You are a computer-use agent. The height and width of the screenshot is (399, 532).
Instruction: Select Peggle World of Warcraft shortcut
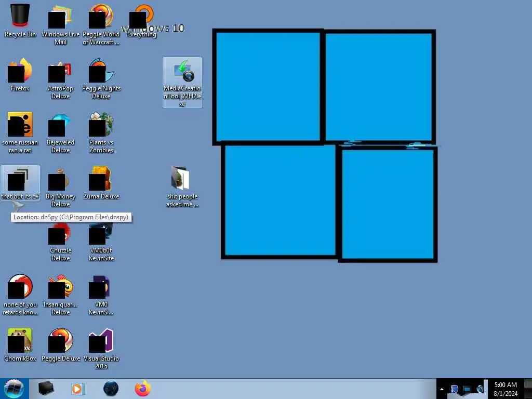pos(101,24)
